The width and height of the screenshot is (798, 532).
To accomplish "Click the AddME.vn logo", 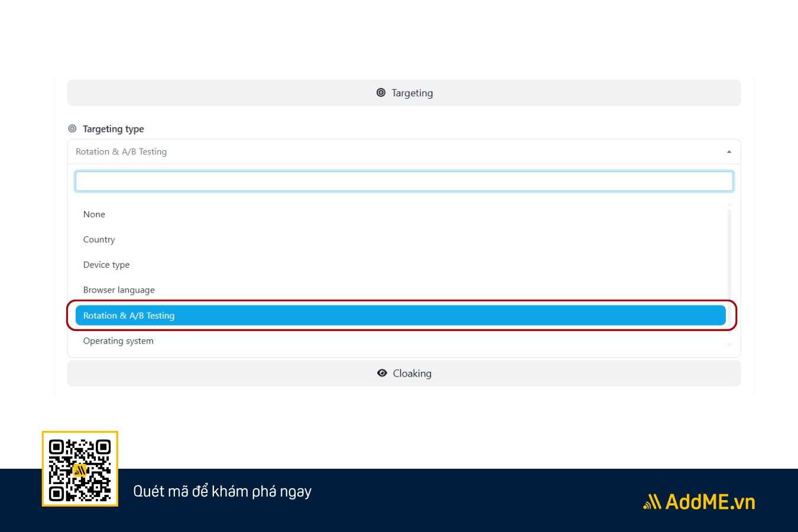I will pos(699,502).
